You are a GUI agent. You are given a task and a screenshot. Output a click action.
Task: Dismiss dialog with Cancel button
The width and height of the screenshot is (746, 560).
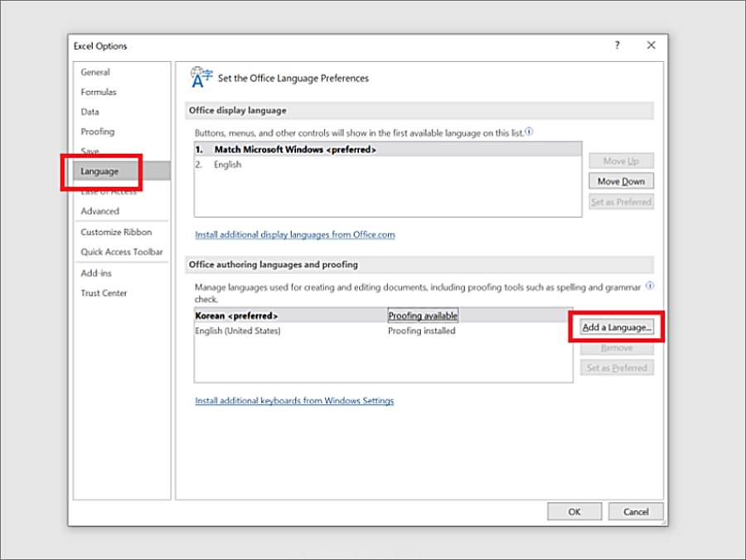pos(636,511)
